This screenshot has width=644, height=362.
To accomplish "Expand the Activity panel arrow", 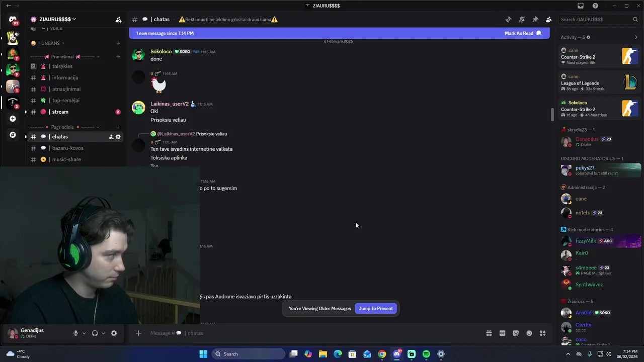I will tap(635, 37).
